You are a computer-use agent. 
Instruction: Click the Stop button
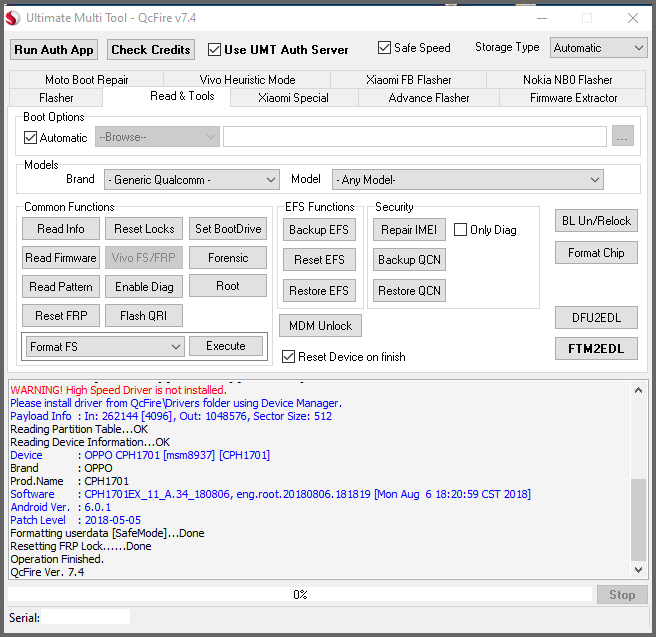(622, 594)
